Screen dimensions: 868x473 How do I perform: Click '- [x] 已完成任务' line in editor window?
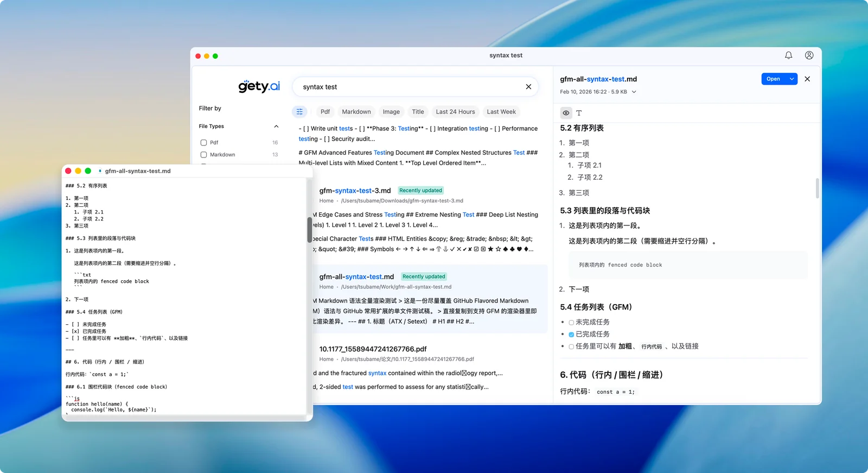point(86,331)
